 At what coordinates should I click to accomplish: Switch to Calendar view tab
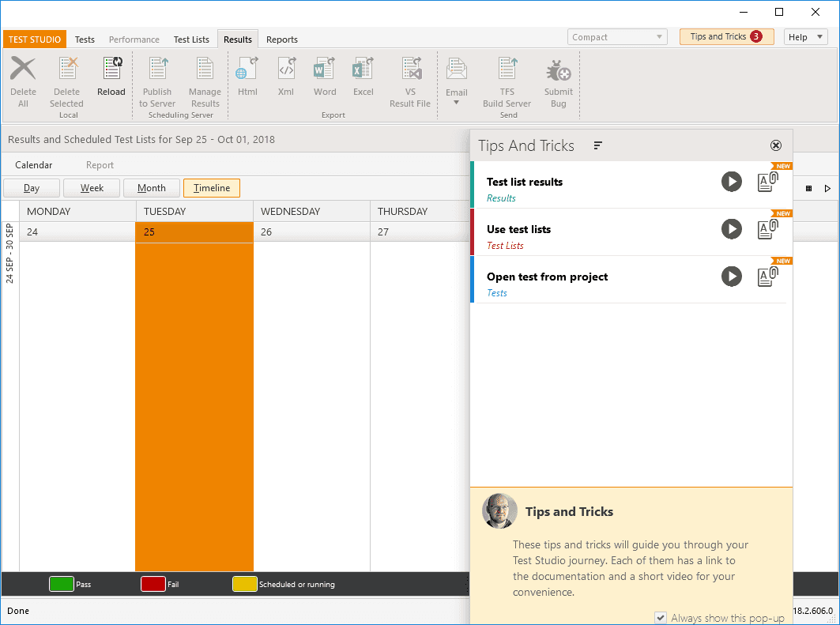pos(34,165)
